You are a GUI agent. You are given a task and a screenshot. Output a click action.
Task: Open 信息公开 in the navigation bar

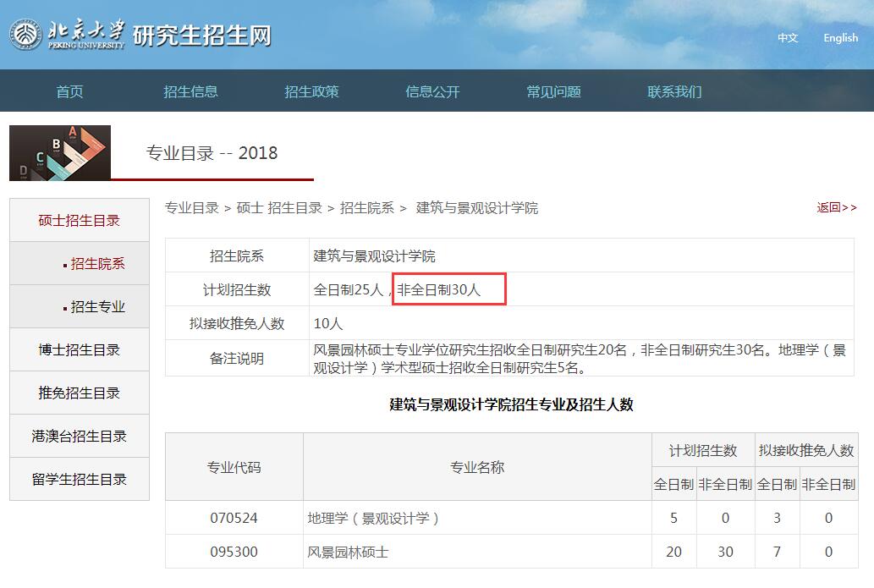pyautogui.click(x=432, y=91)
